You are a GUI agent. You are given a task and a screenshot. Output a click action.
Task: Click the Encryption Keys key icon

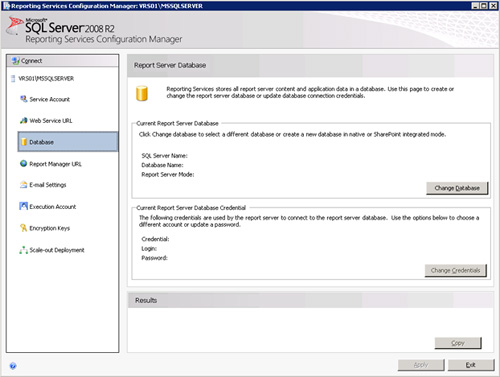coord(23,228)
